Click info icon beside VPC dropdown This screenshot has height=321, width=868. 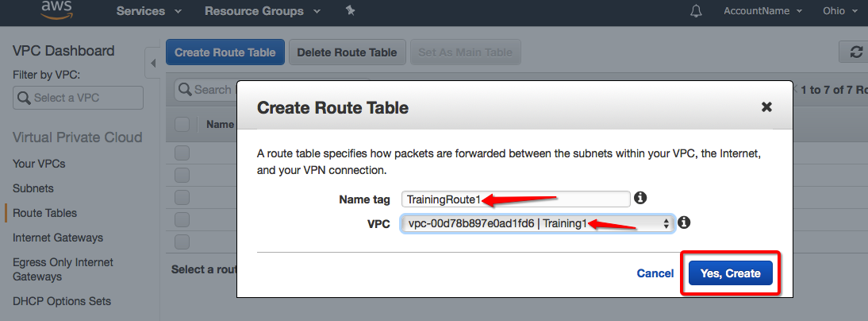coord(684,222)
